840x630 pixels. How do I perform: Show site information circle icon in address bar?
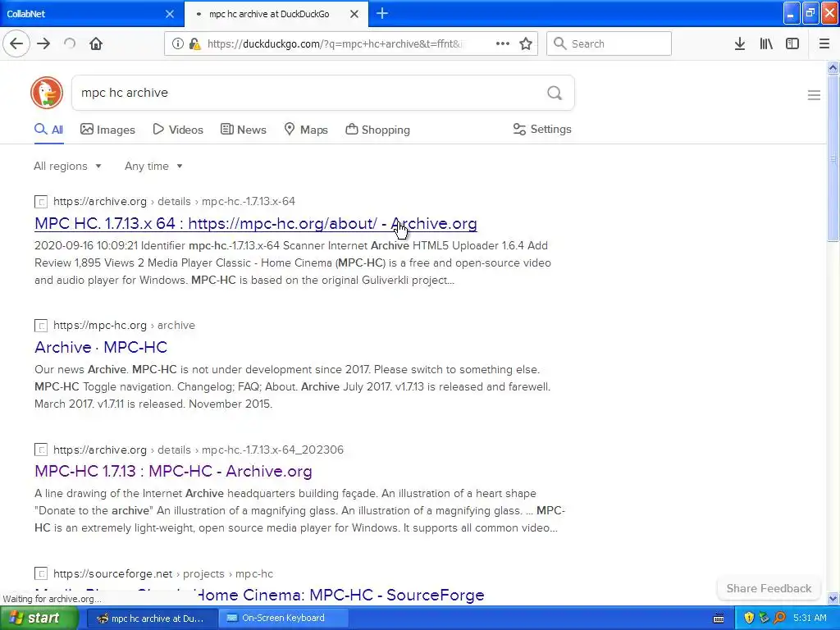(177, 43)
